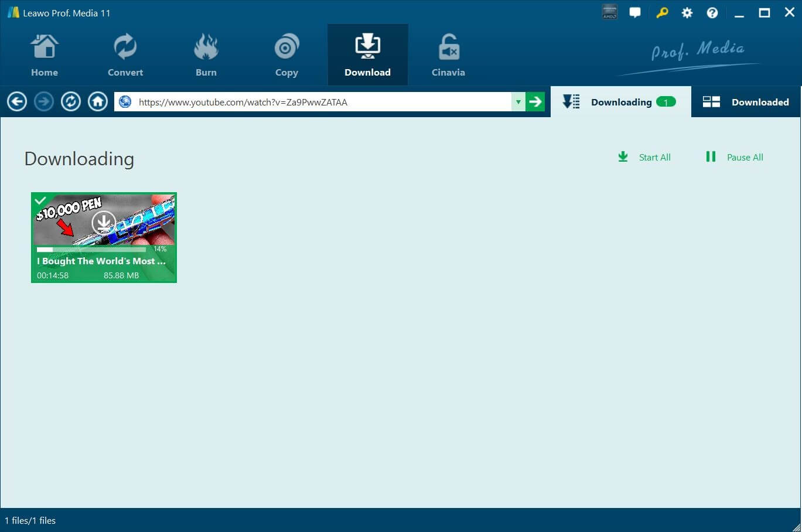Click Pause All downloads
Screen dimensions: 802x532
click(735, 157)
